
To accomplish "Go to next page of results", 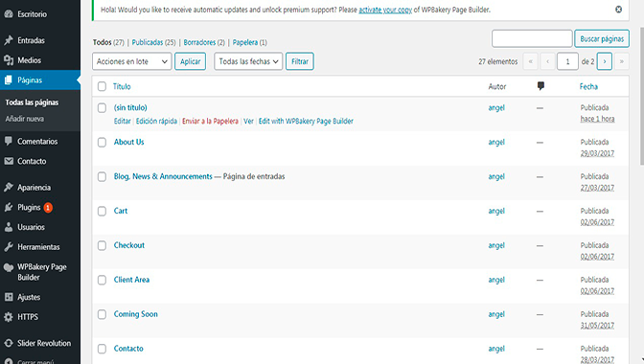I will point(604,61).
